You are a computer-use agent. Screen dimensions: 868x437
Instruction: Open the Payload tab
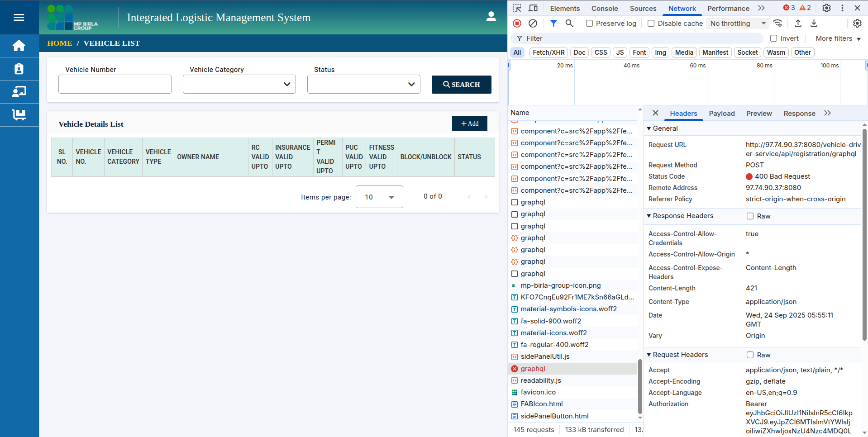[721, 114]
